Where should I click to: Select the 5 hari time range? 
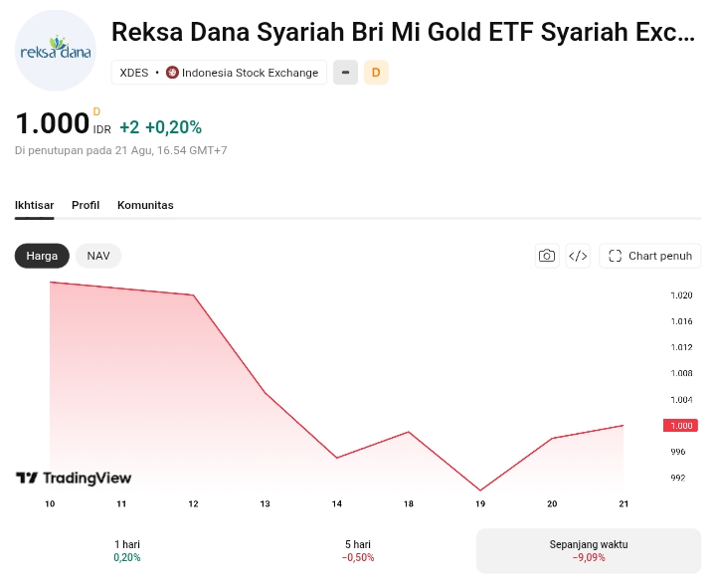click(358, 550)
